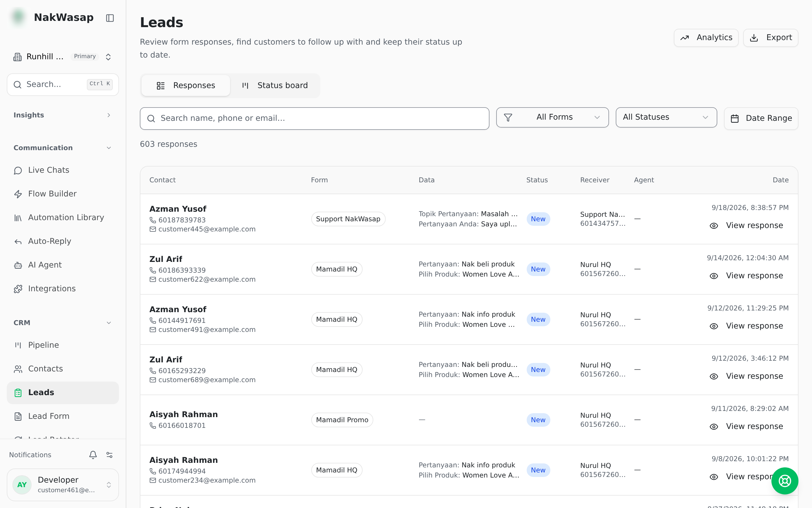
Task: Toggle the sidebar collapse icon
Action: click(x=110, y=18)
